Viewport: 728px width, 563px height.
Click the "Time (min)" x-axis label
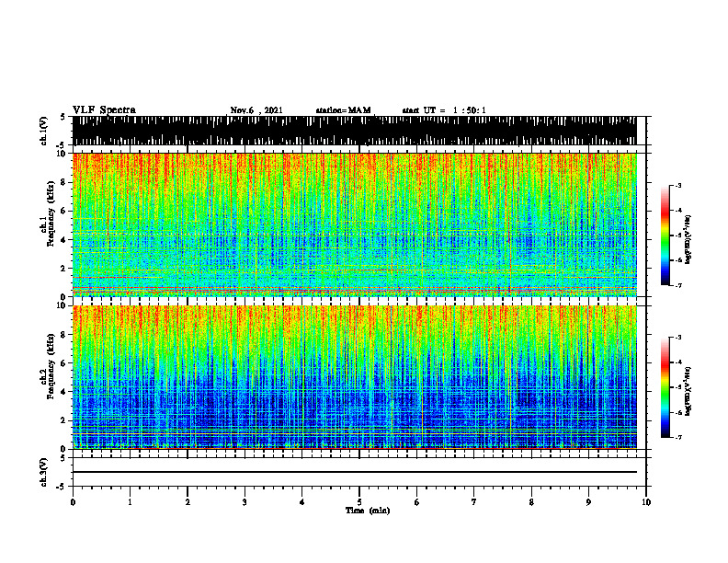(368, 511)
